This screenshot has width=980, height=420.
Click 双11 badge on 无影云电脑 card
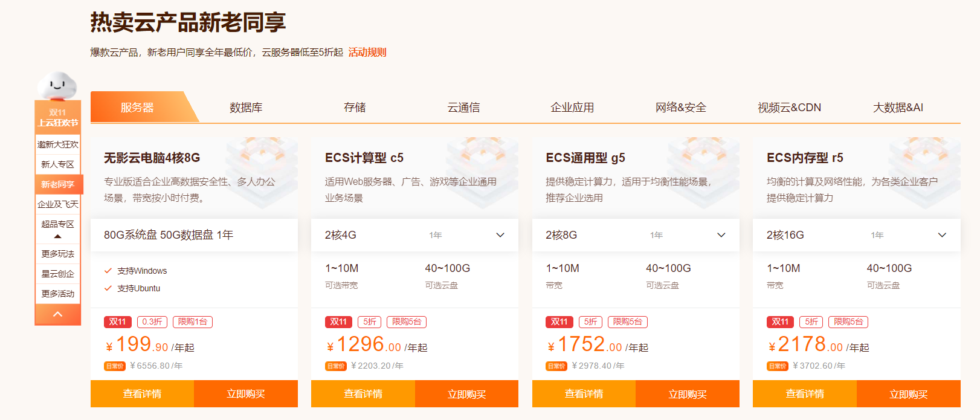[x=117, y=322]
